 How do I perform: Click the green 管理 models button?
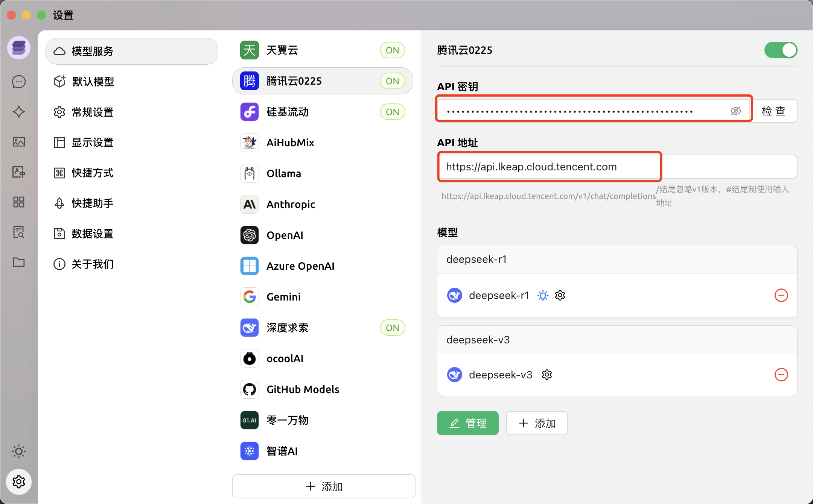pos(467,423)
